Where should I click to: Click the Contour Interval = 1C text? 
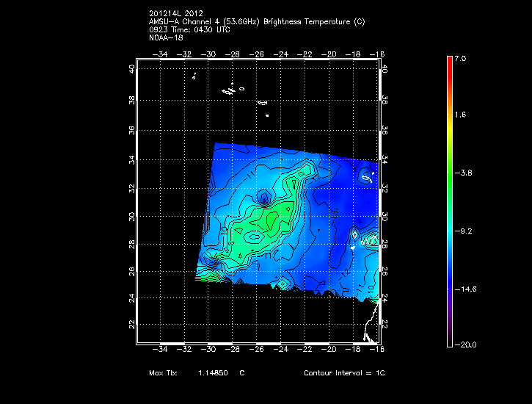pyautogui.click(x=344, y=373)
